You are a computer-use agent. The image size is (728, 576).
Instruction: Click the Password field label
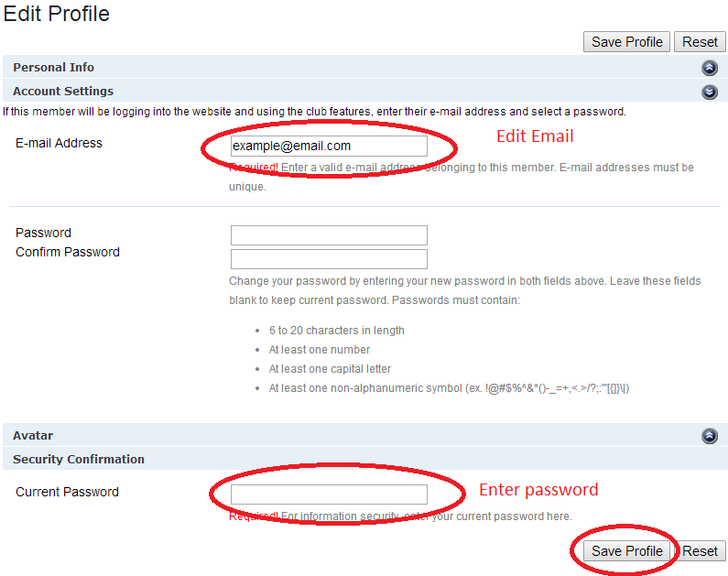pos(43,233)
